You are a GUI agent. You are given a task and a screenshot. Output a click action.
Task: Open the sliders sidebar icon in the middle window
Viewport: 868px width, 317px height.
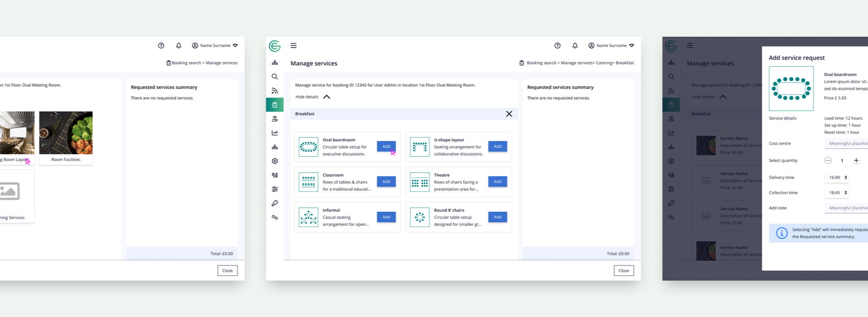275,189
